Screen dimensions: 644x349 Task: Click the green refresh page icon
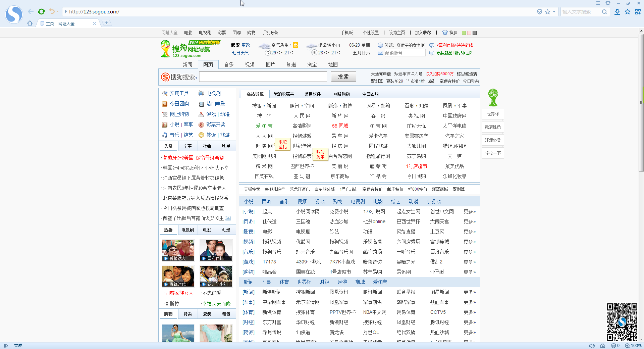pyautogui.click(x=41, y=12)
